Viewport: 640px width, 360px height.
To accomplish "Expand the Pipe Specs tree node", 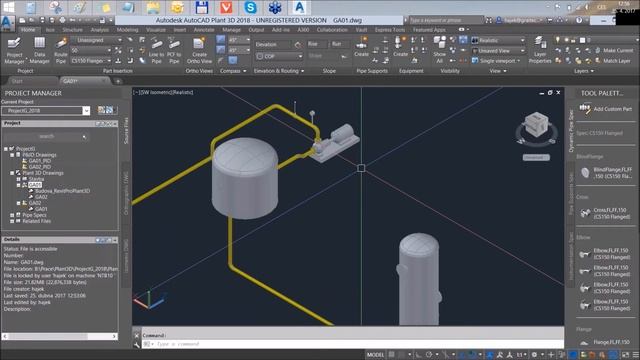I will (12, 215).
